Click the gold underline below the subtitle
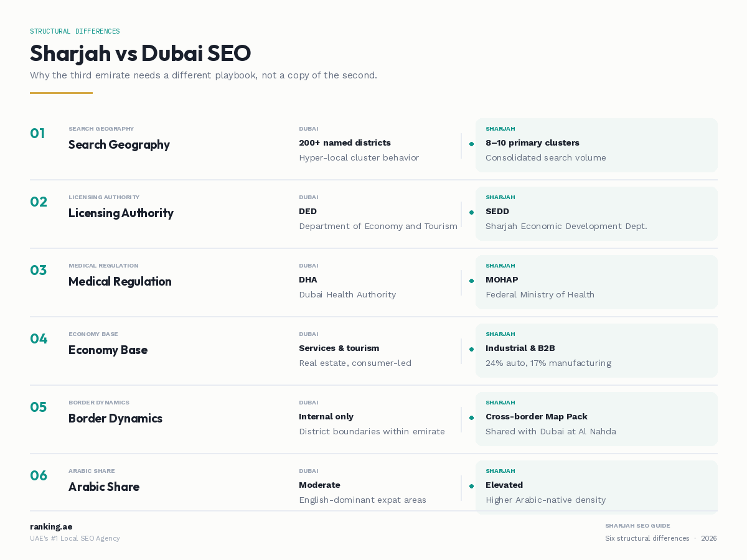Screen dimensions: 747x560 point(61,93)
